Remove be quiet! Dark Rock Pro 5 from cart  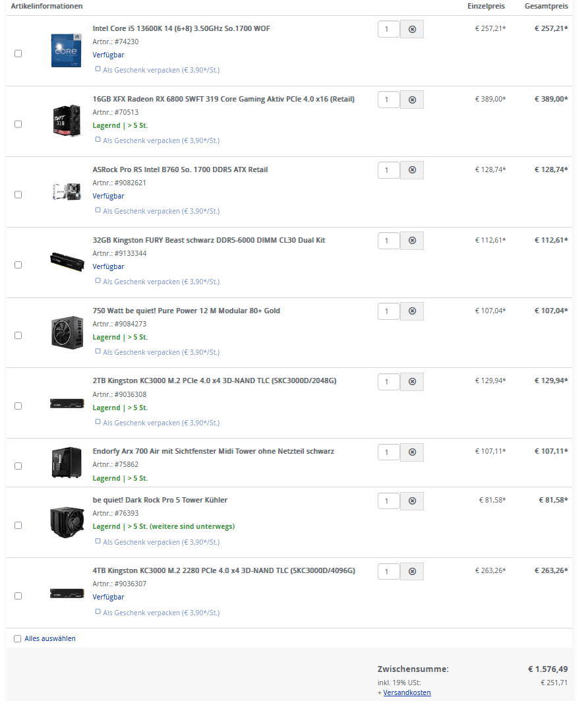click(412, 501)
